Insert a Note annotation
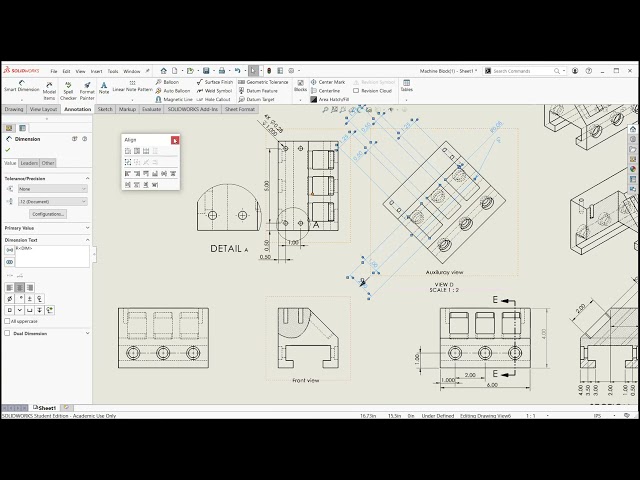The height and width of the screenshot is (480, 640). pyautogui.click(x=104, y=87)
